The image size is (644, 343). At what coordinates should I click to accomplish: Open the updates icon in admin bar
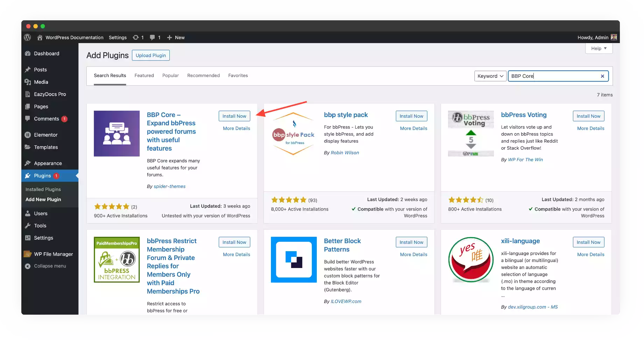click(136, 37)
